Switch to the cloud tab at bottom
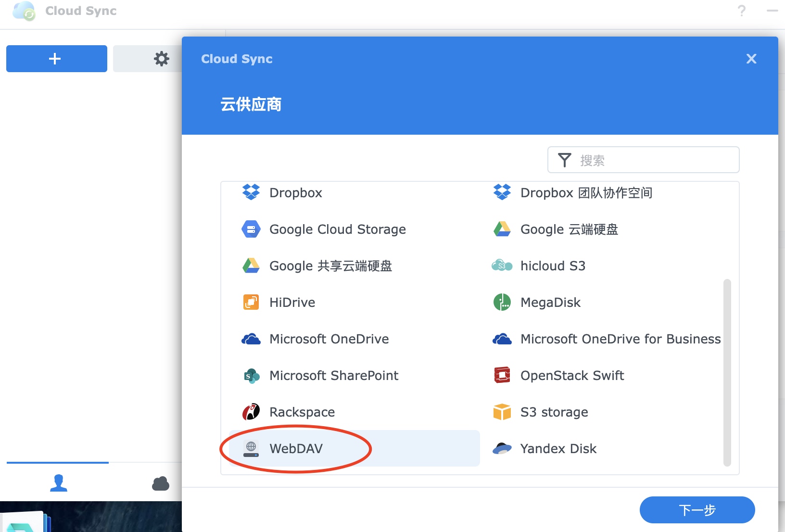The image size is (785, 532). 161,483
